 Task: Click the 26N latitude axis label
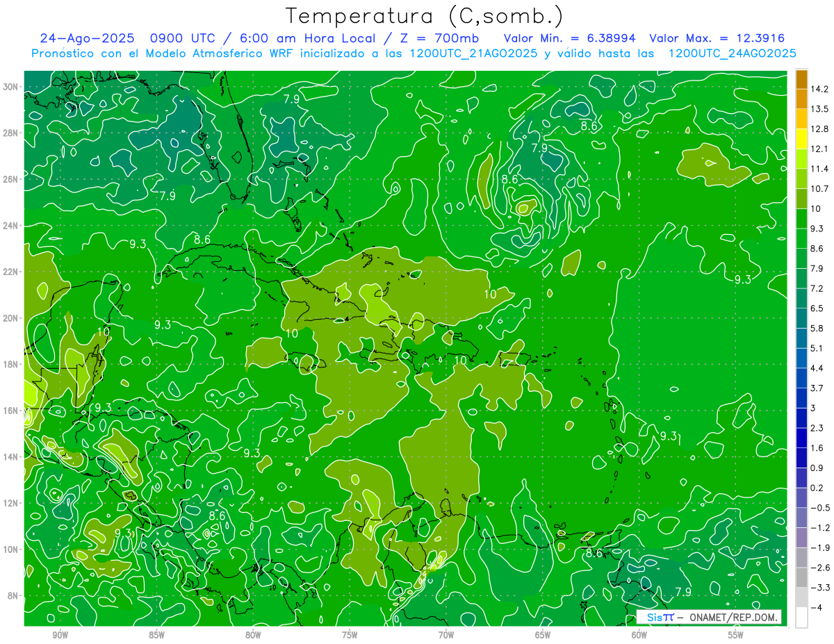(x=11, y=179)
